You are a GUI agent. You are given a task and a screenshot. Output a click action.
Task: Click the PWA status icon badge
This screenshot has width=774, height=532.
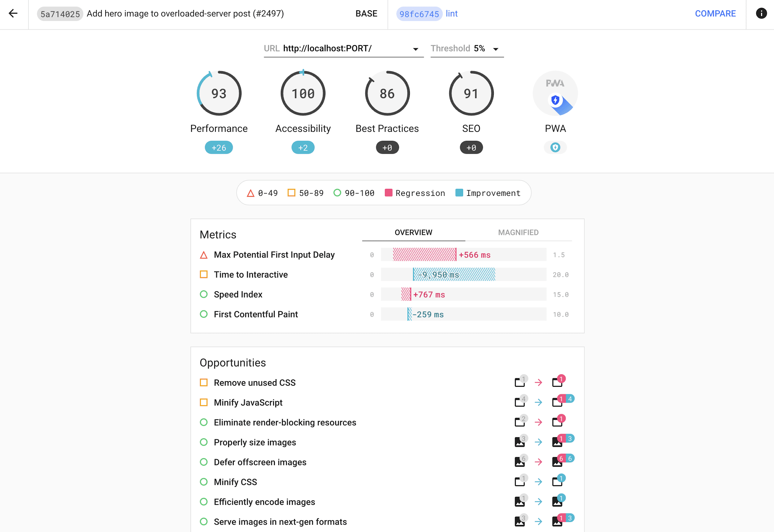[554, 148]
